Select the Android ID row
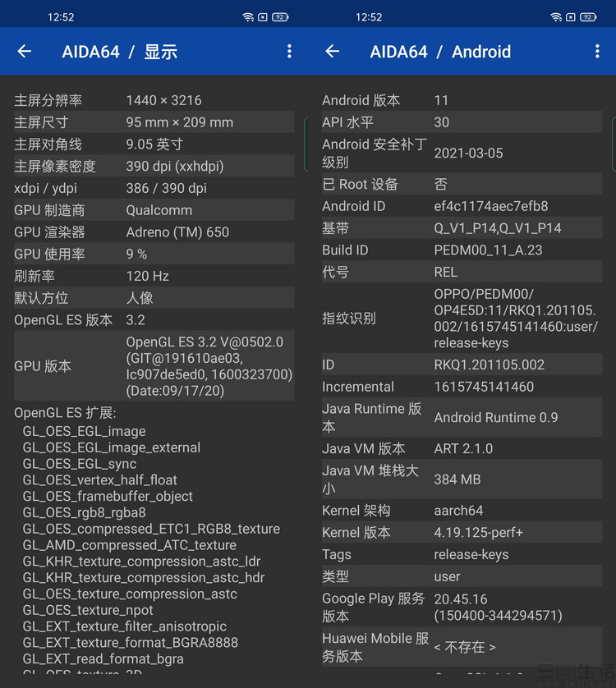The image size is (616, 688). (462, 206)
